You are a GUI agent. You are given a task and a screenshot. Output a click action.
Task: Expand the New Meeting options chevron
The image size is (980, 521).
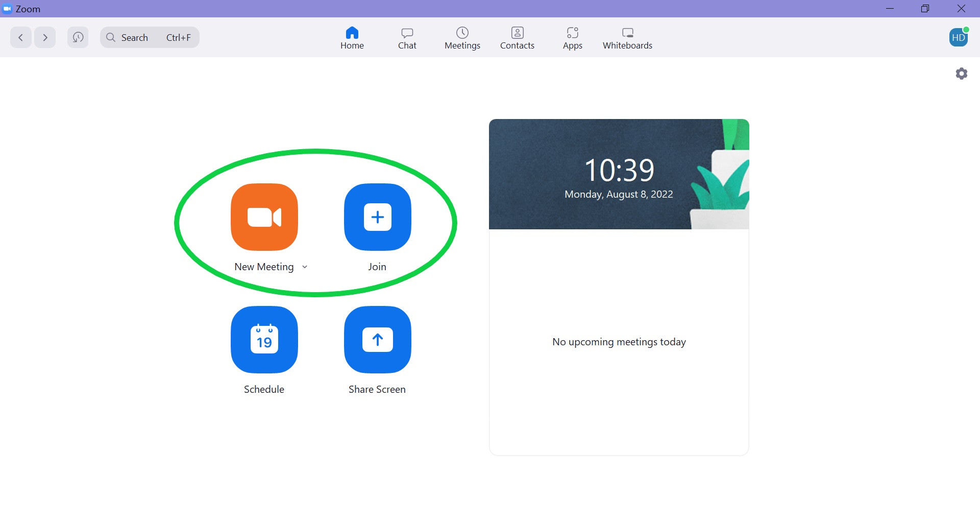305,267
